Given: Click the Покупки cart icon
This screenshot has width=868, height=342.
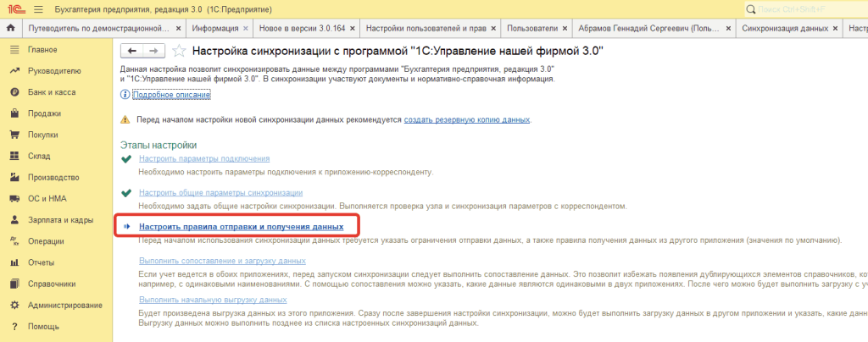Looking at the screenshot, I should (15, 135).
